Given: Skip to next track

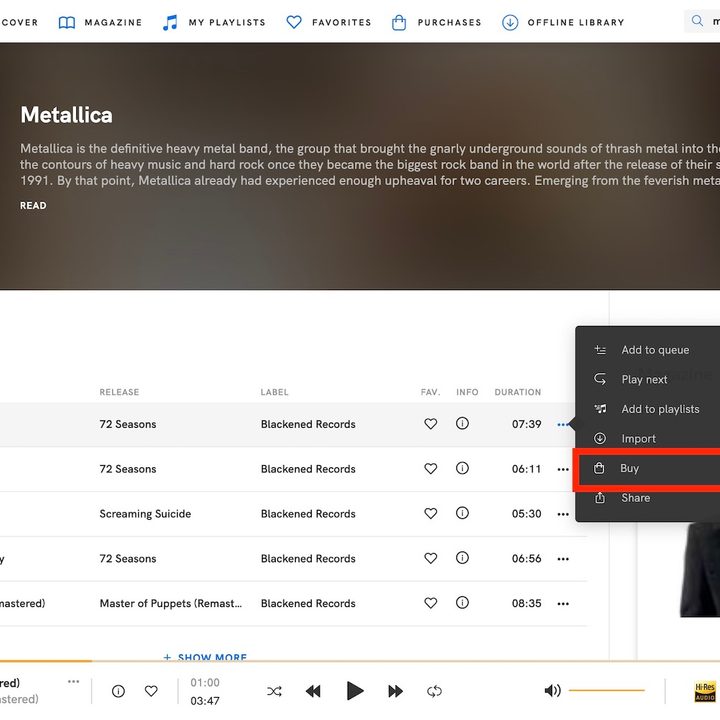Looking at the screenshot, I should click(x=395, y=691).
